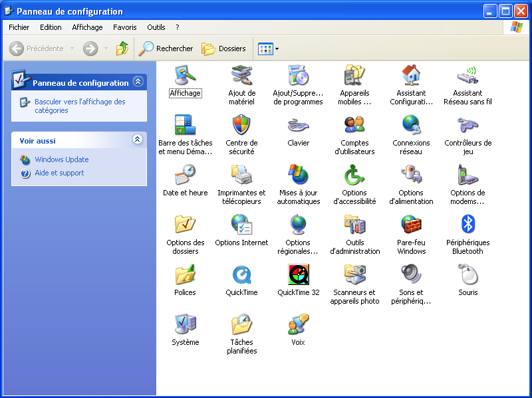Open the Polices fonts folder
This screenshot has height=398, width=532.
pos(185,274)
